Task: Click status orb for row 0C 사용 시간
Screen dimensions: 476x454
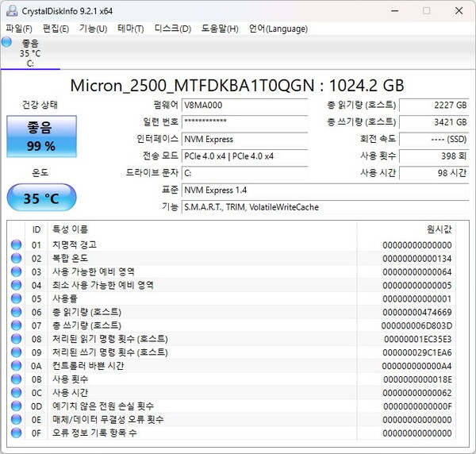Action: click(x=16, y=393)
